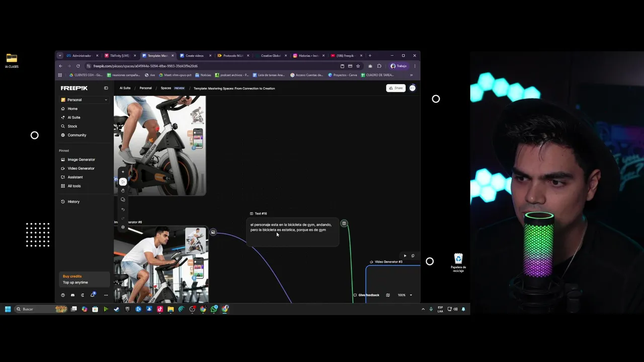Open help question mark icon
The width and height of the screenshot is (644, 362).
click(63, 295)
